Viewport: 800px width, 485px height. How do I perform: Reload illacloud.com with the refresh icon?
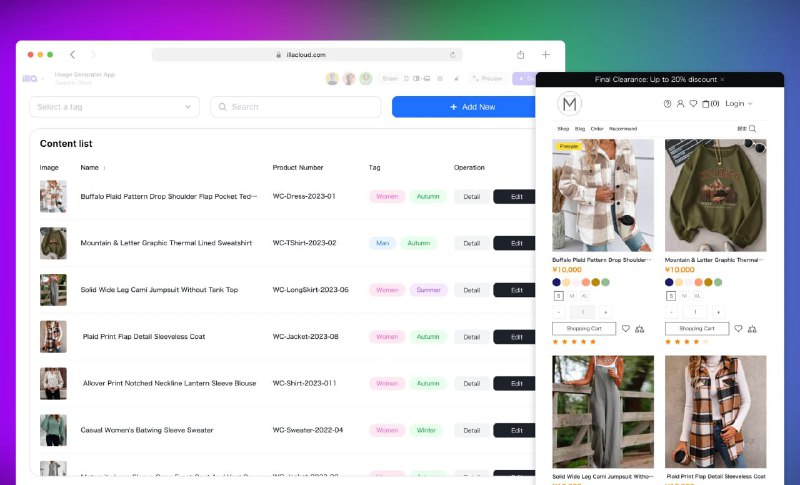(x=453, y=55)
